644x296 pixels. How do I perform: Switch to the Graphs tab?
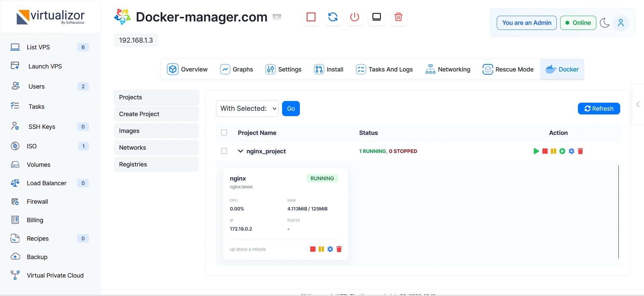click(x=236, y=69)
